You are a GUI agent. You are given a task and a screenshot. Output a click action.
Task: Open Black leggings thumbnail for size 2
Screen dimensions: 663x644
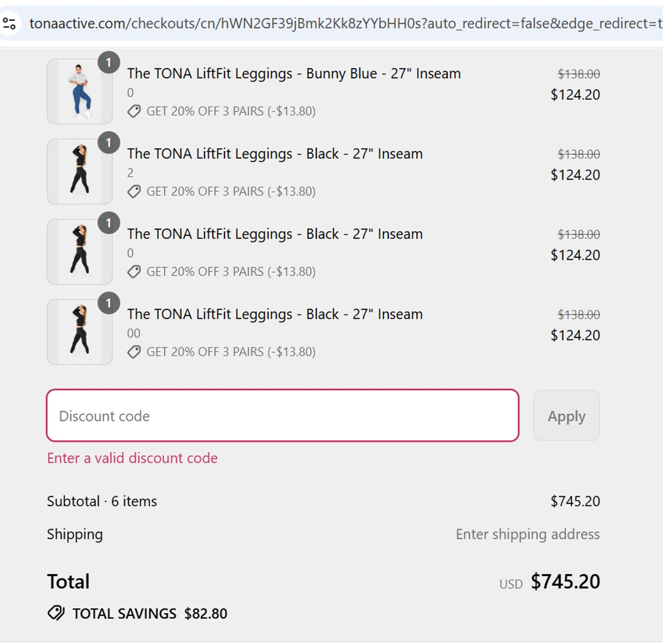80,171
